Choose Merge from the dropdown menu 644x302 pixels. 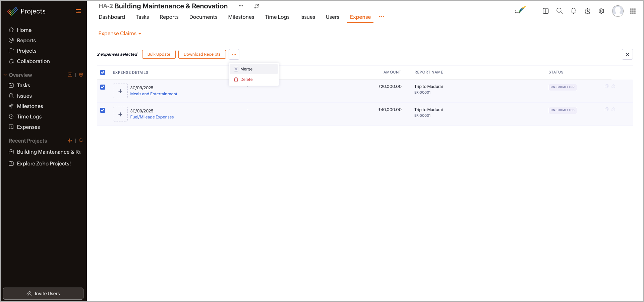[246, 69]
